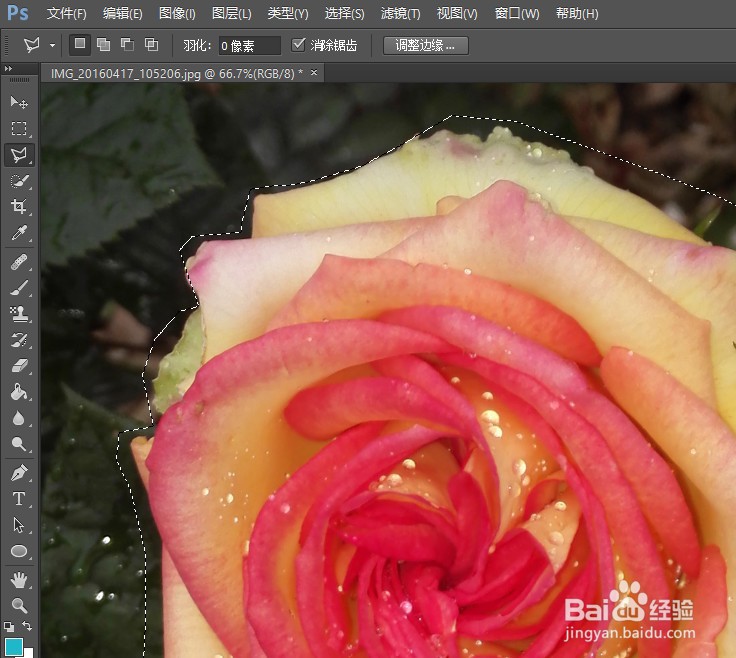This screenshot has height=658, width=736.
Task: Select the Brush tool
Action: (19, 288)
